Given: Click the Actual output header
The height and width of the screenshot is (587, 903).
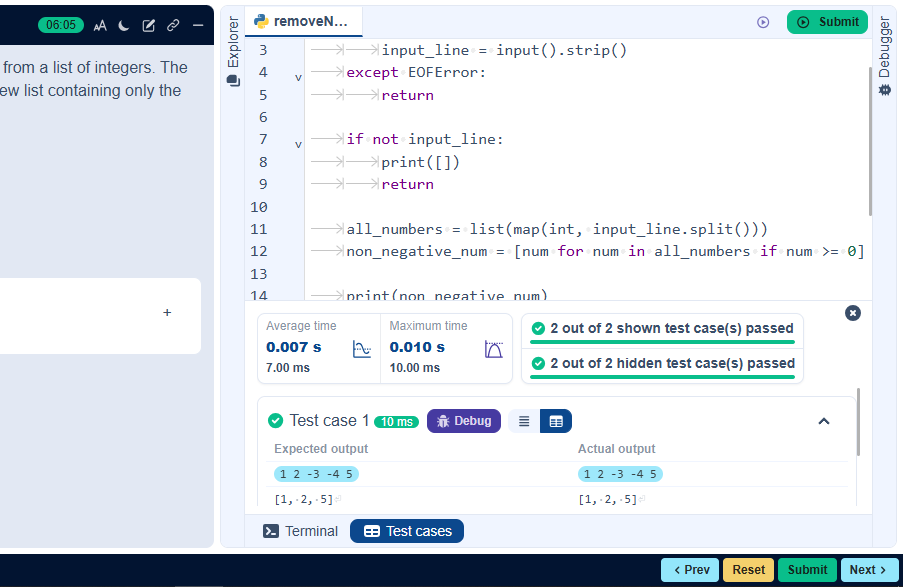Looking at the screenshot, I should click(616, 449).
